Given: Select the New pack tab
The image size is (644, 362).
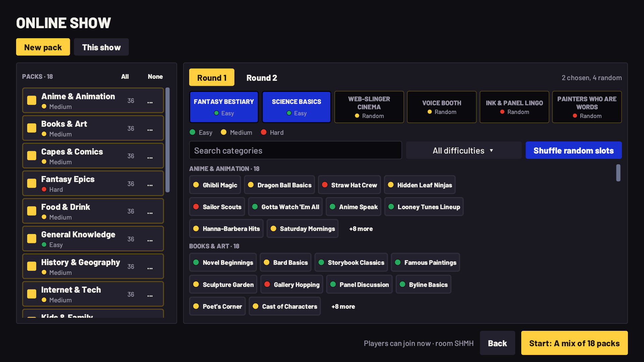Looking at the screenshot, I should [43, 47].
